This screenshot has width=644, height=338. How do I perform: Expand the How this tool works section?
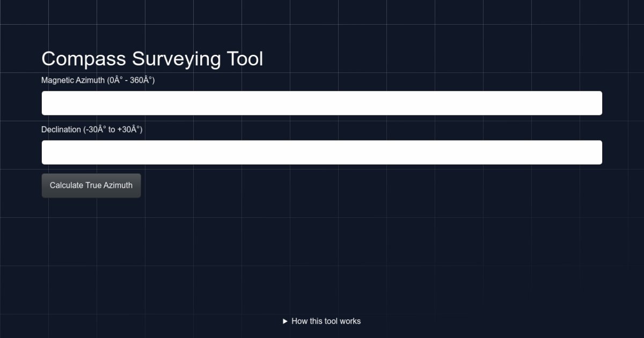tap(322, 321)
